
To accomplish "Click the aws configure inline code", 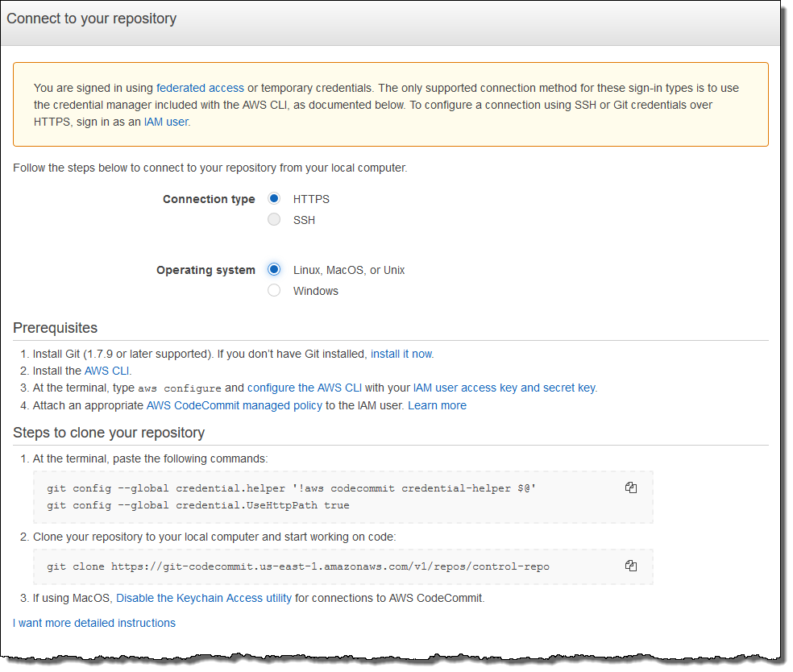I will pos(180,388).
